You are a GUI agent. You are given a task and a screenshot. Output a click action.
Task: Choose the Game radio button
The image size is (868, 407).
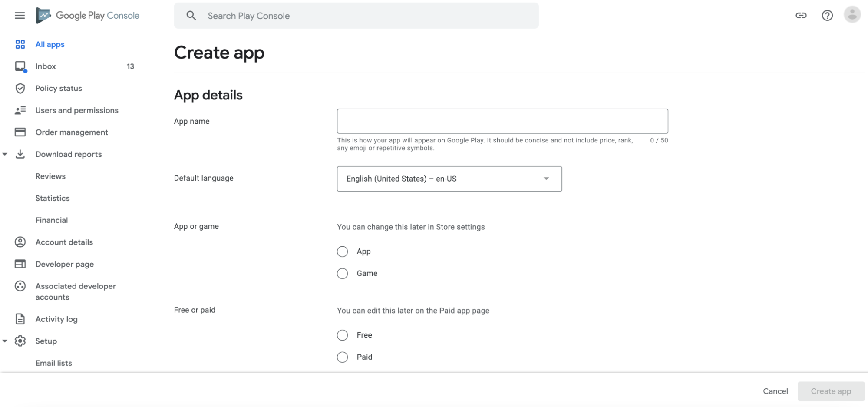pyautogui.click(x=342, y=273)
